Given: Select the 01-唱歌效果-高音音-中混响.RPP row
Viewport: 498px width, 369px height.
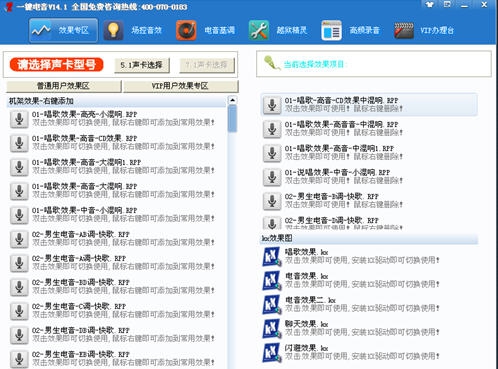Looking at the screenshot, I should point(369,129).
